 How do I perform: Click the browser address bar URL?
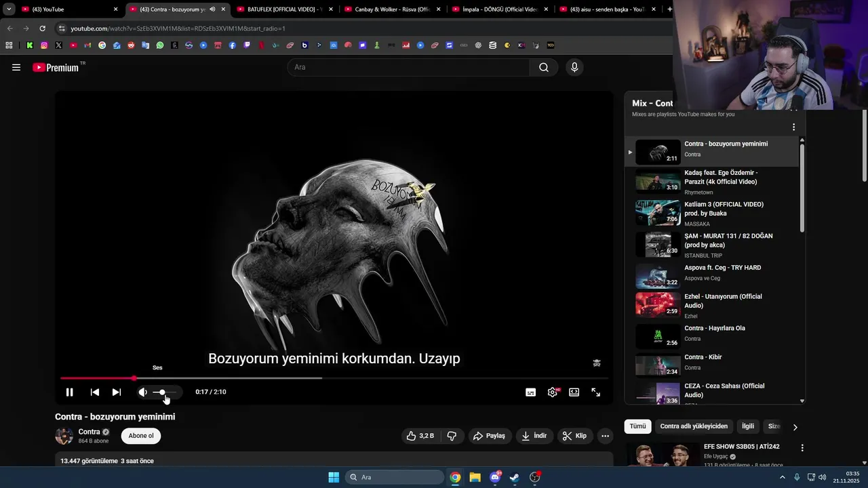178,28
